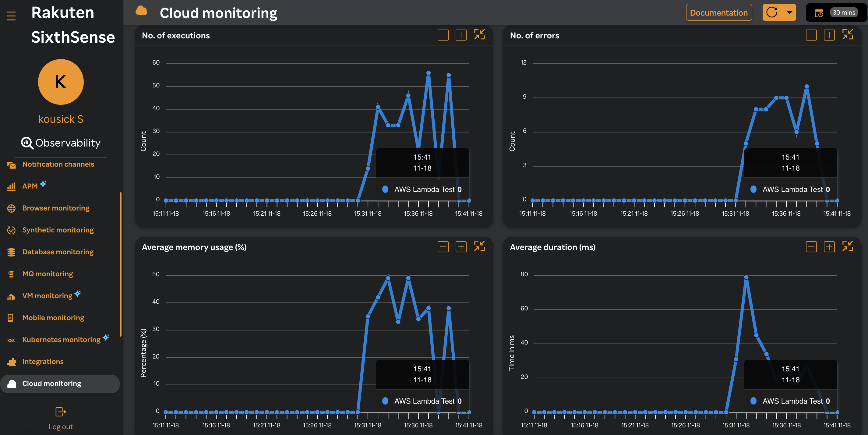Open the Documentation button
This screenshot has height=435, width=868.
(x=718, y=12)
